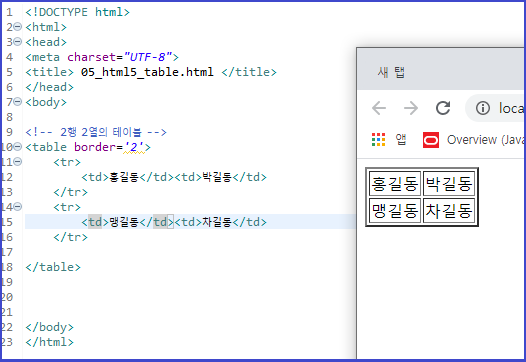526x362 pixels.
Task: Collapse the first tr fold on line 11
Action: coord(18,162)
